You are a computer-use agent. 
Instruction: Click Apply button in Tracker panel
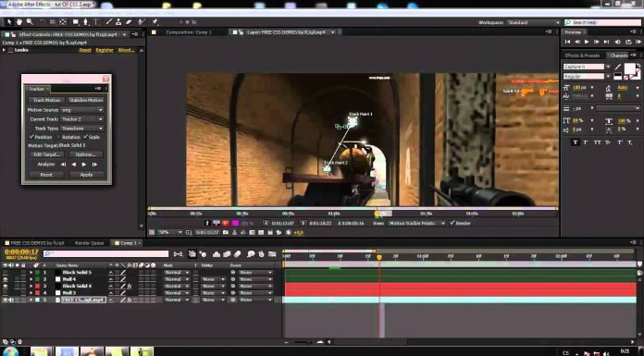pos(86,175)
